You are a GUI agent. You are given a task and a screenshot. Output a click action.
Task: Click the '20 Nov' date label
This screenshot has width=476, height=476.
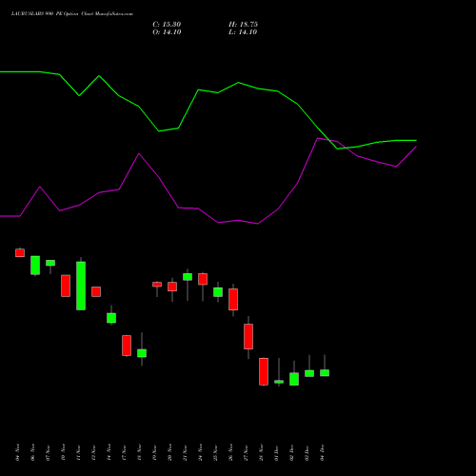coord(169,452)
